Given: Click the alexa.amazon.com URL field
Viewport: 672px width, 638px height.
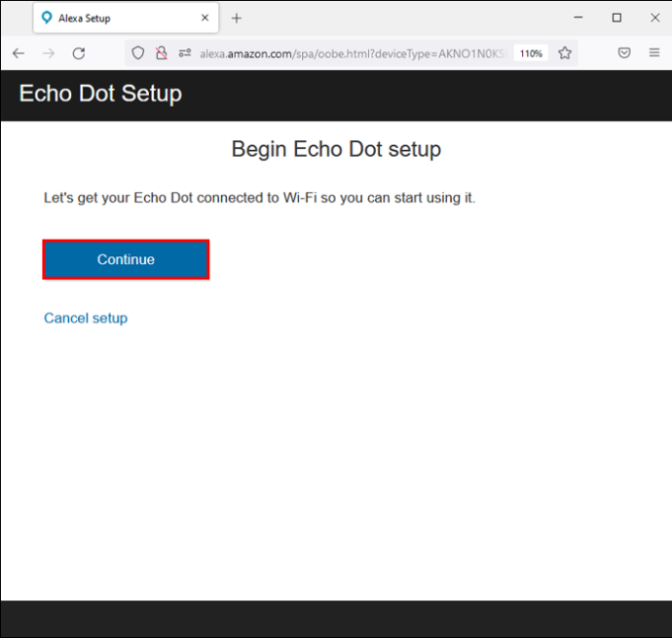Looking at the screenshot, I should click(354, 54).
